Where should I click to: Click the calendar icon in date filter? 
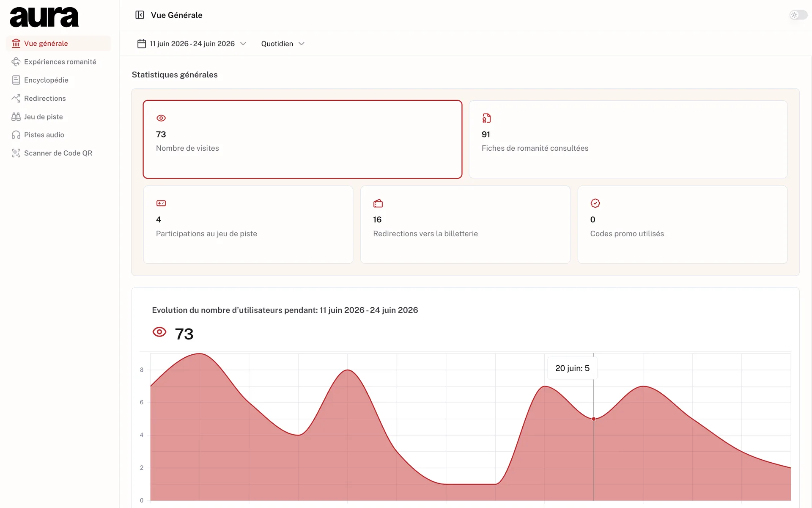coord(142,44)
